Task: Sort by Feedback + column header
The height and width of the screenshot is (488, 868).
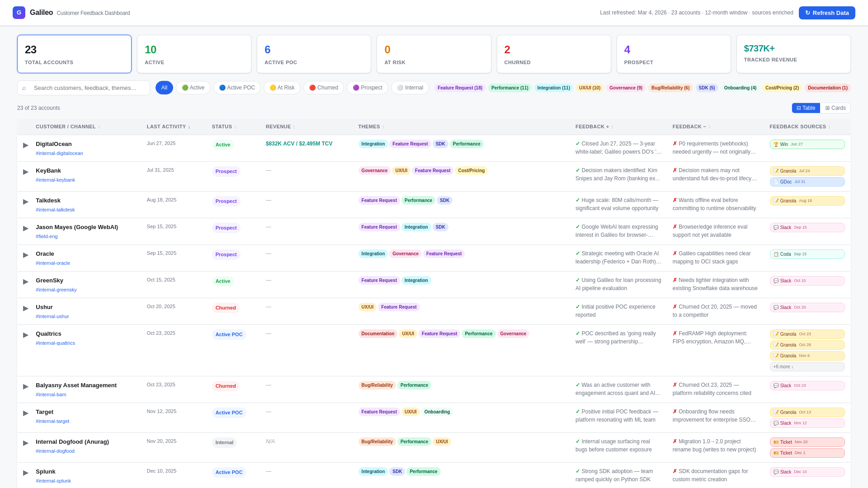Action: 594,127
